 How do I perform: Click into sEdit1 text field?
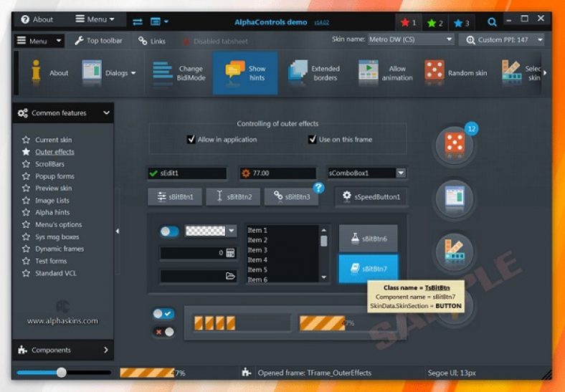pyautogui.click(x=187, y=173)
